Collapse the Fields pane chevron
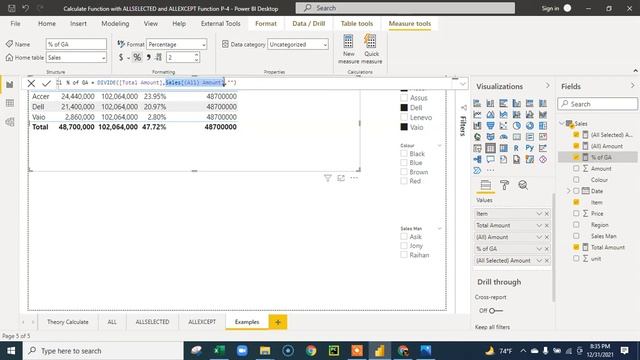 [633, 86]
